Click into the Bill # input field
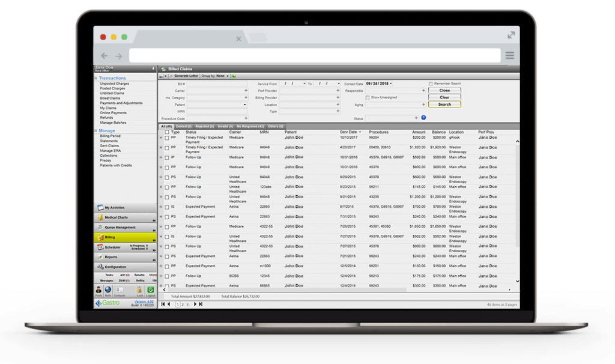Screen dimensions: 615x364 (x=216, y=83)
